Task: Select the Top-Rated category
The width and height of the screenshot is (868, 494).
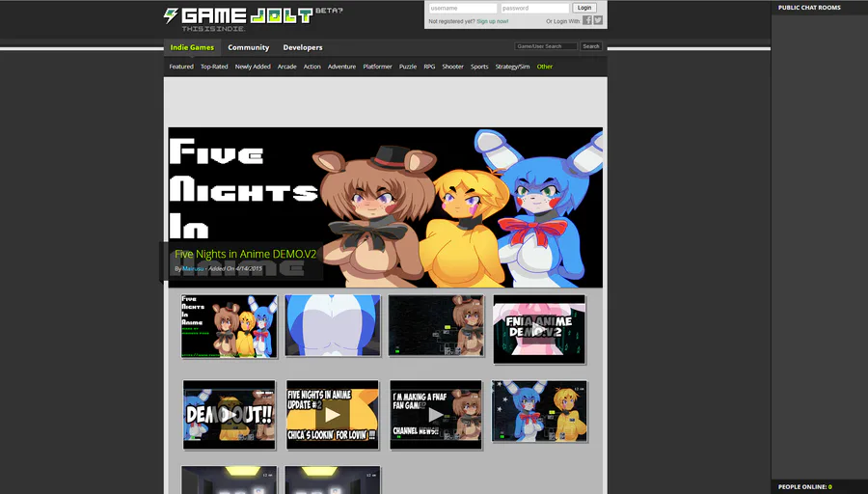Action: [214, 67]
